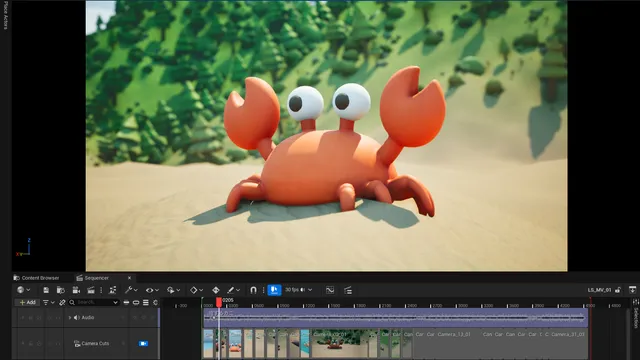This screenshot has width=640, height=360.
Task: Open the Selection side panel tab
Action: [x=635, y=318]
